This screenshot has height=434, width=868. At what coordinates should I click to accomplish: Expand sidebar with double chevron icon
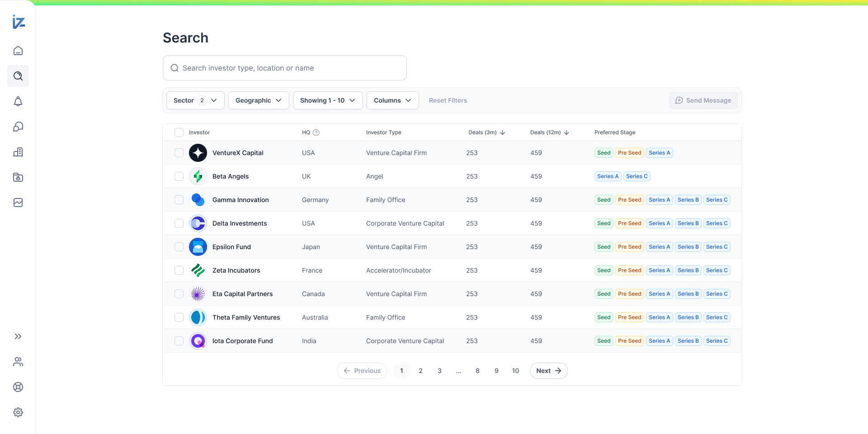18,336
